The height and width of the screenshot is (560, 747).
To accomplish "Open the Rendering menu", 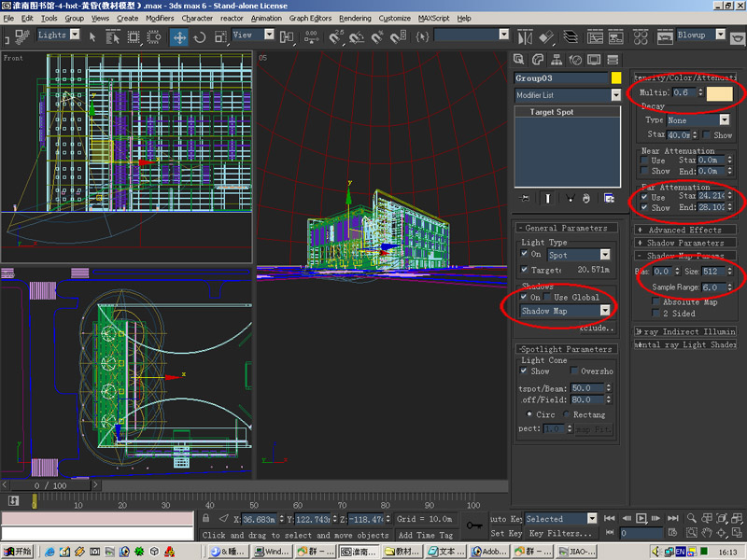I will [x=355, y=18].
